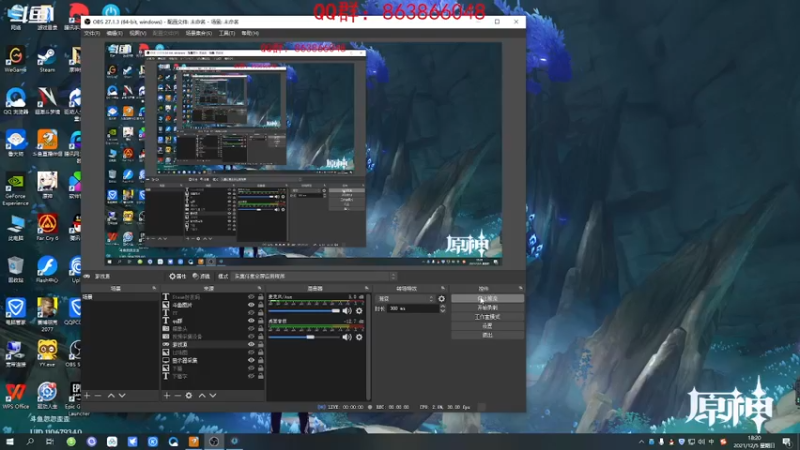Viewport: 800px width, 450px height.
Task: Hide the 游戏源 source eye icon
Action: (x=251, y=344)
